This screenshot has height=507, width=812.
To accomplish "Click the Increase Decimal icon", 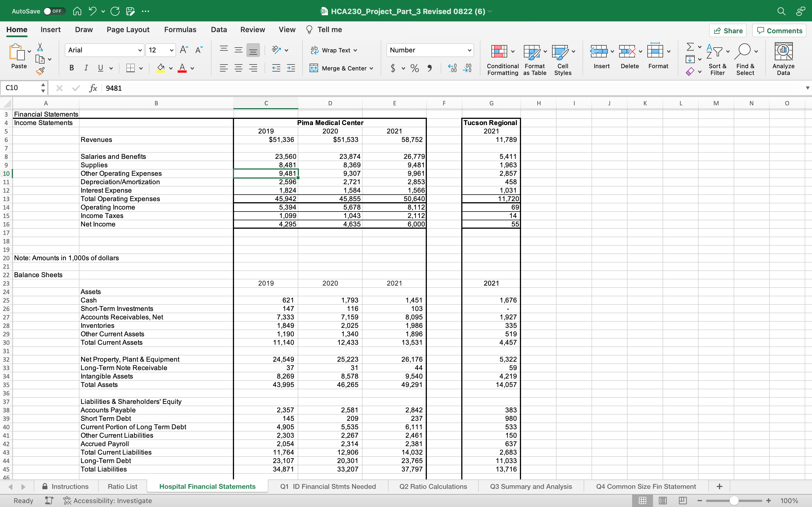I will click(x=452, y=68).
